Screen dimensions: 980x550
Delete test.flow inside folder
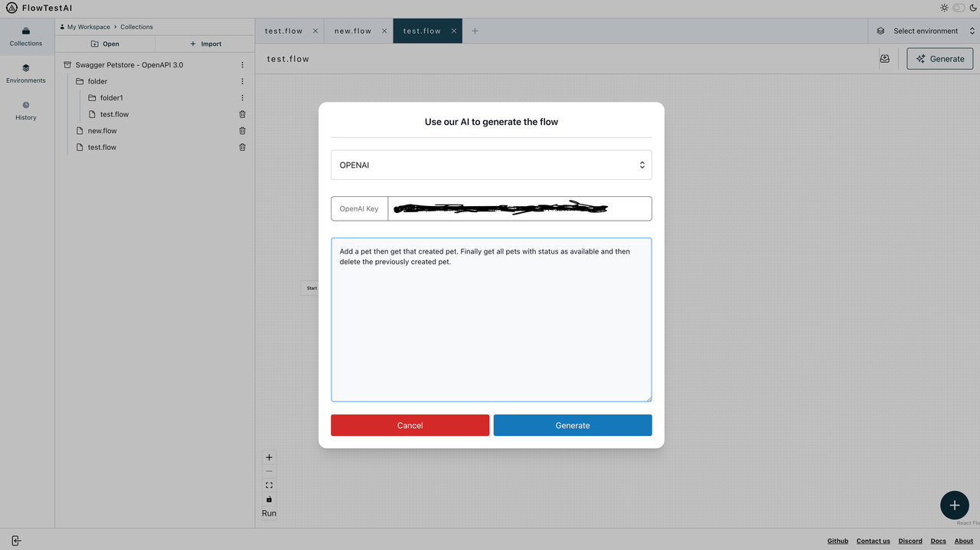(243, 114)
